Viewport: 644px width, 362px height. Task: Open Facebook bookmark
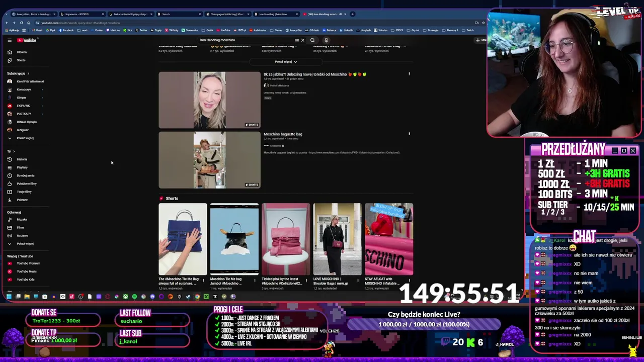pyautogui.click(x=66, y=30)
